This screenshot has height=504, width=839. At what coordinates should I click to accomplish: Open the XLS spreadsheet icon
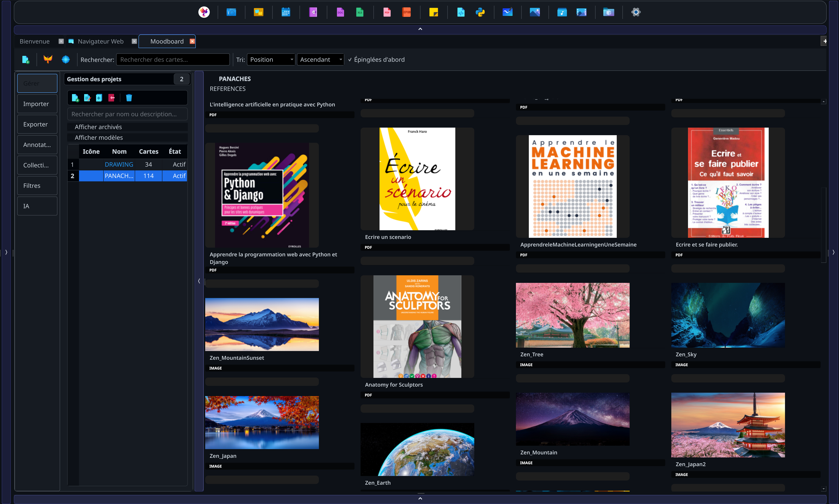pyautogui.click(x=359, y=12)
